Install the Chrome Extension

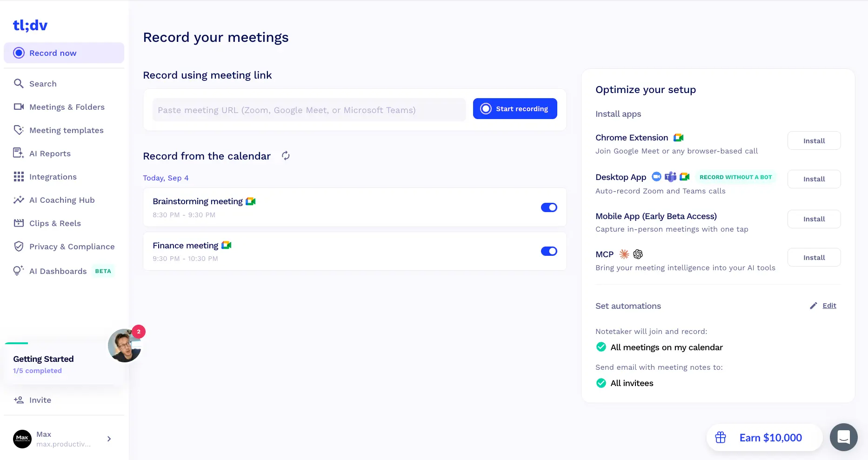click(814, 140)
